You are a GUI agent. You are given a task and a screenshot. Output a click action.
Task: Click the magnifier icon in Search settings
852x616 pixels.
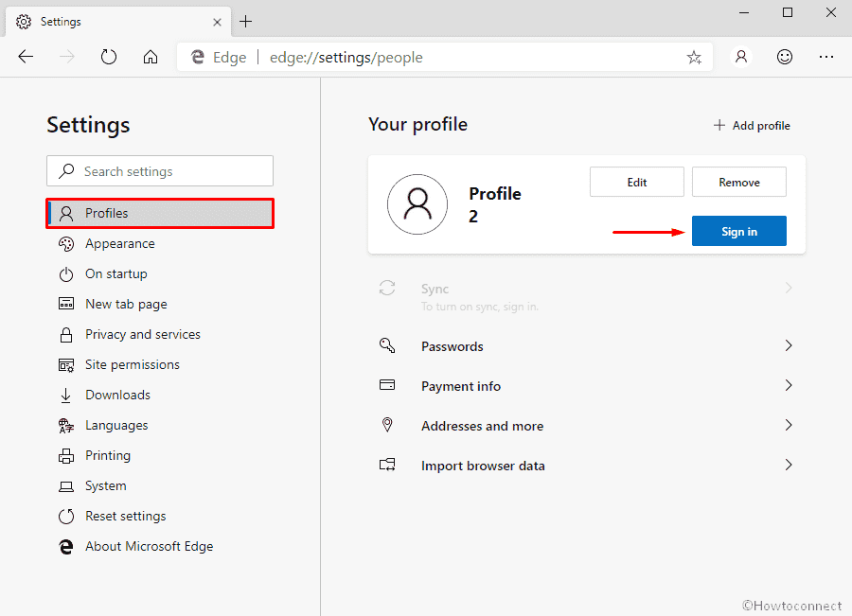[66, 171]
